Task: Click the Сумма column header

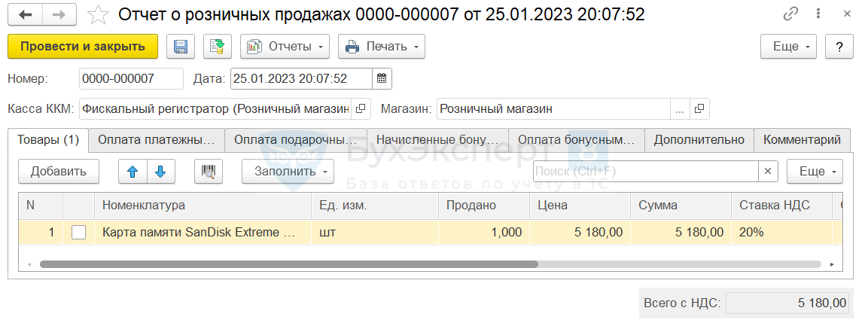Action: tap(681, 206)
